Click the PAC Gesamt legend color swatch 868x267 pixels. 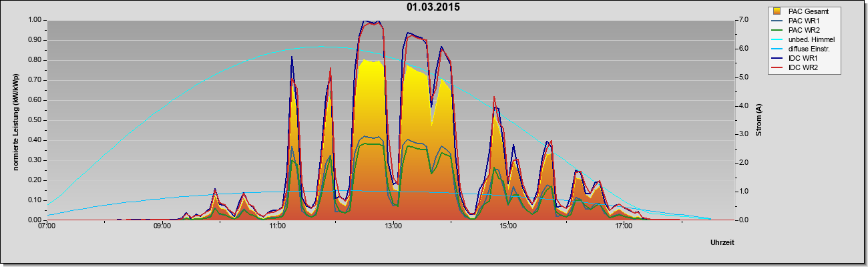(x=777, y=11)
